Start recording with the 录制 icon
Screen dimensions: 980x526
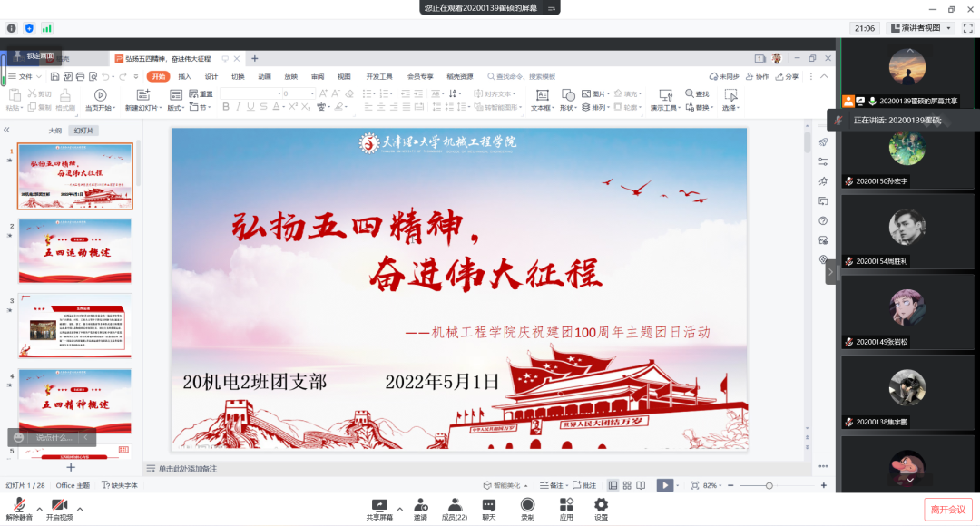tap(527, 505)
